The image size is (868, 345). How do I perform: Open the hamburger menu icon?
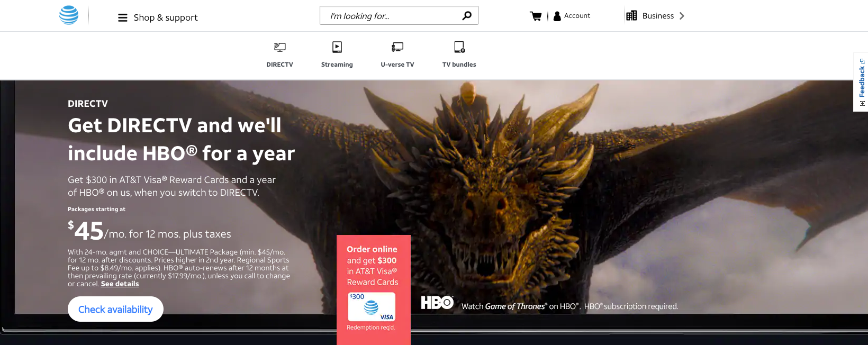tap(122, 17)
